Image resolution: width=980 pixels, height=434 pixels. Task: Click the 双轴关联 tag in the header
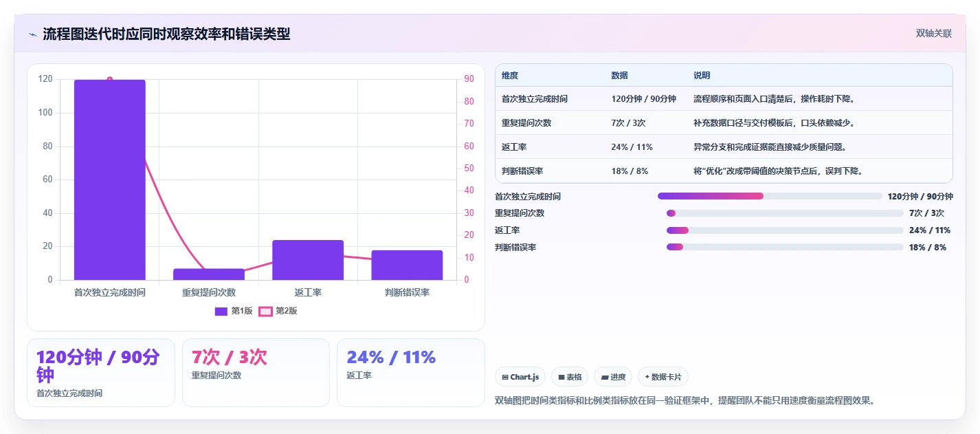[x=934, y=33]
